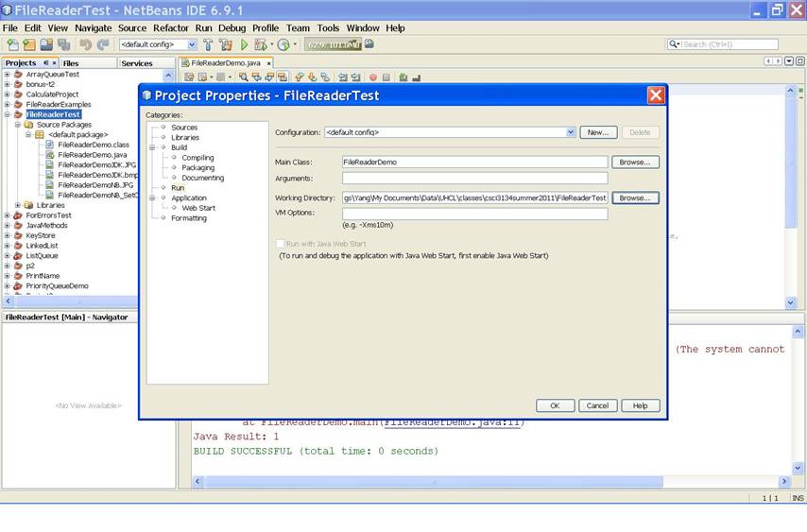
Task: Collapse the FileReaderTest project node
Action: pos(8,114)
